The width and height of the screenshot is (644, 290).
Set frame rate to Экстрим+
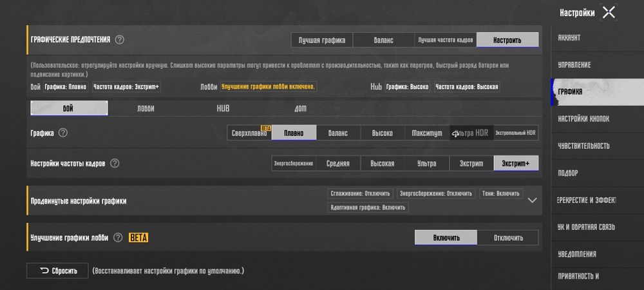[516, 163]
